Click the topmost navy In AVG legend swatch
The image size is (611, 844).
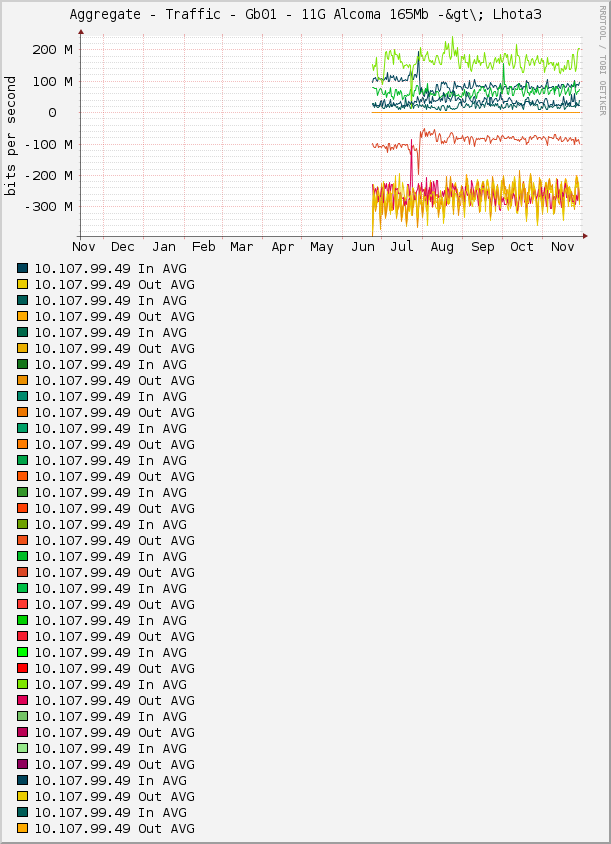click(x=23, y=269)
